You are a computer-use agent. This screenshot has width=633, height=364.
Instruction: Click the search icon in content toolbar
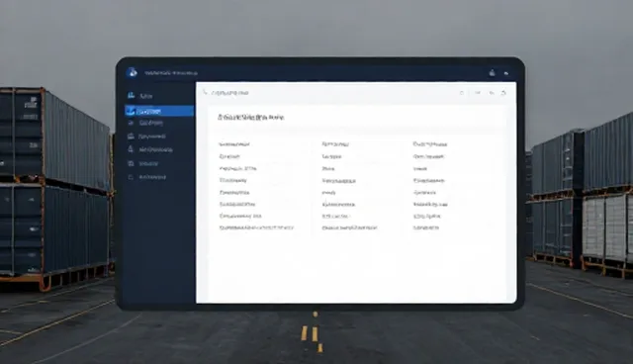[205, 92]
